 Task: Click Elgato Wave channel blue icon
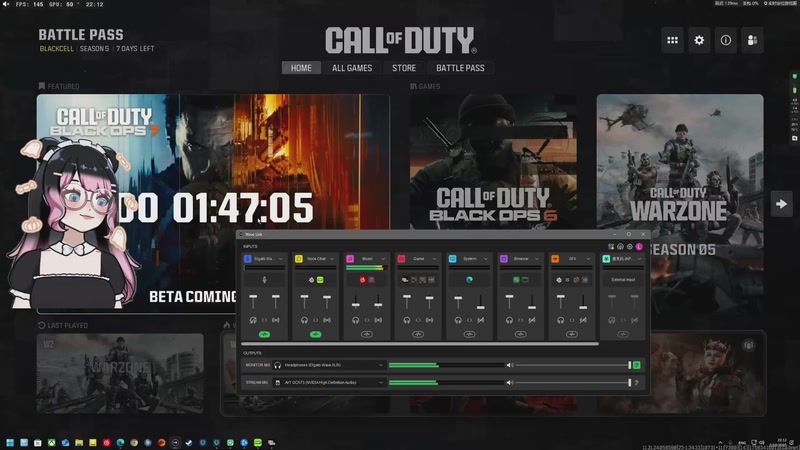247,259
